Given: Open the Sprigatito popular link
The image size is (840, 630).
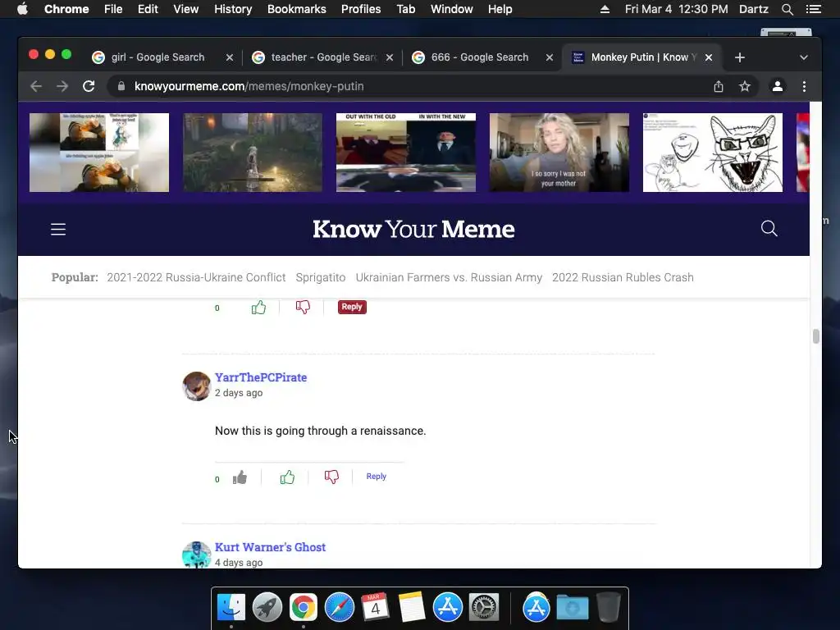Looking at the screenshot, I should coord(321,277).
